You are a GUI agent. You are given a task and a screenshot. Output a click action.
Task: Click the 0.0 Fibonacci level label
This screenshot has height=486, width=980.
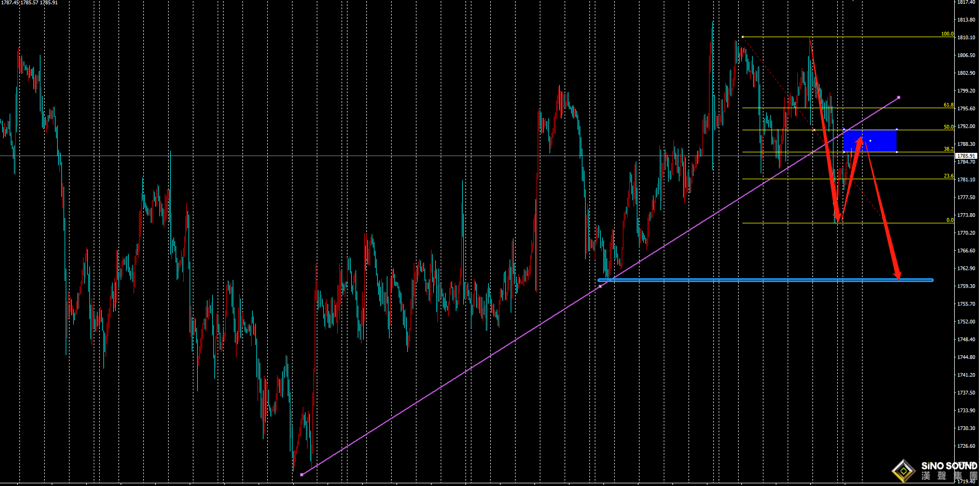pos(950,220)
